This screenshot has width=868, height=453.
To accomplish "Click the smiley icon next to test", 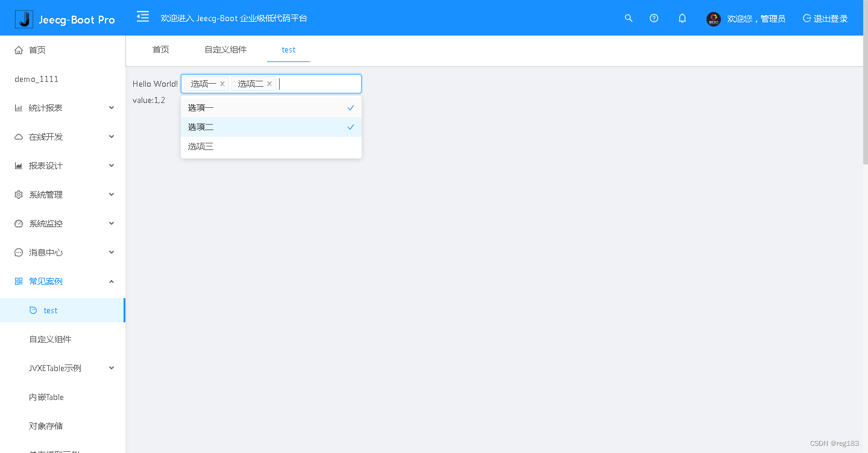I will point(33,310).
